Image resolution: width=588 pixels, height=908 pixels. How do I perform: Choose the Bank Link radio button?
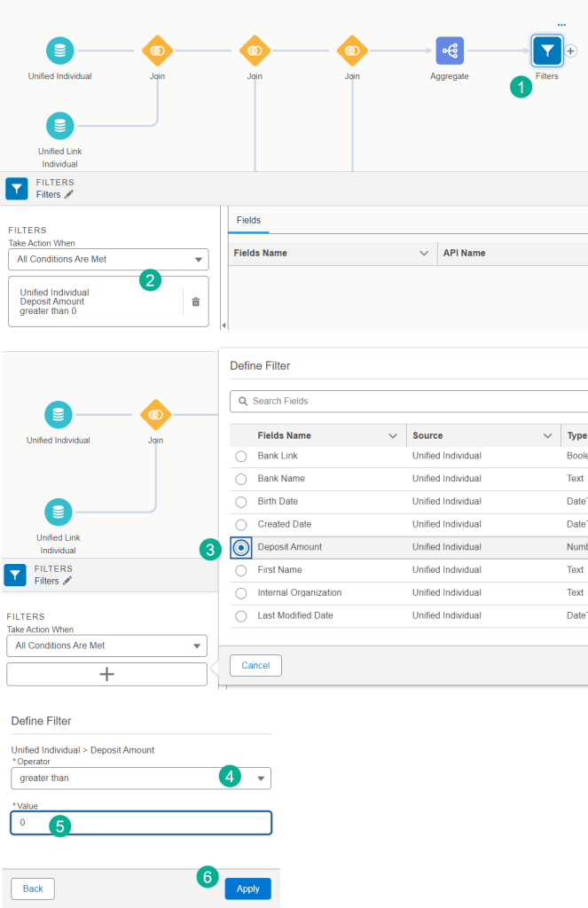click(x=240, y=456)
